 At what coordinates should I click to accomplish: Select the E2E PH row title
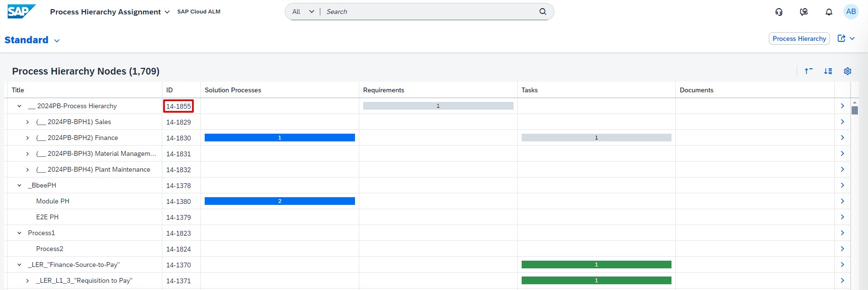point(47,217)
